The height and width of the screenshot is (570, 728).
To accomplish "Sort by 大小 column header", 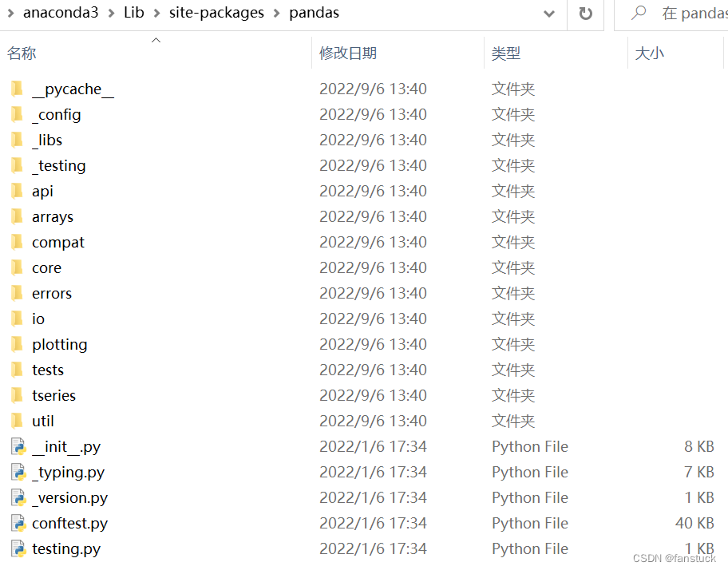I will (649, 53).
